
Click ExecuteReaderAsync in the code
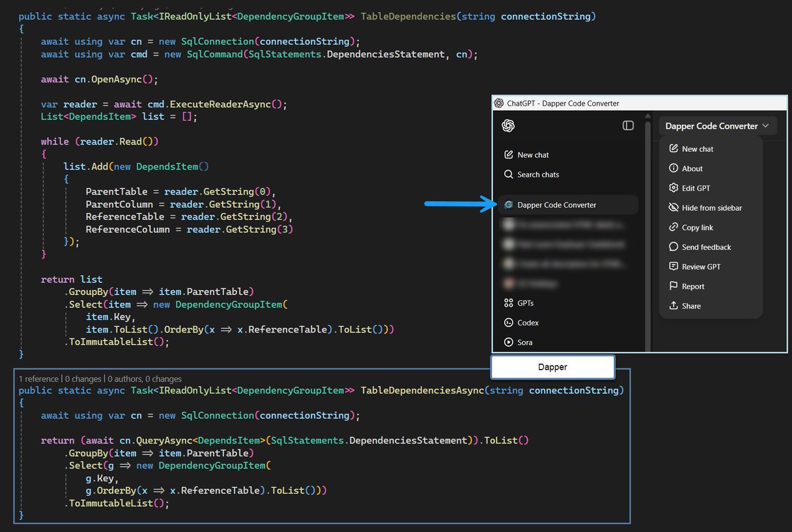[x=220, y=104]
